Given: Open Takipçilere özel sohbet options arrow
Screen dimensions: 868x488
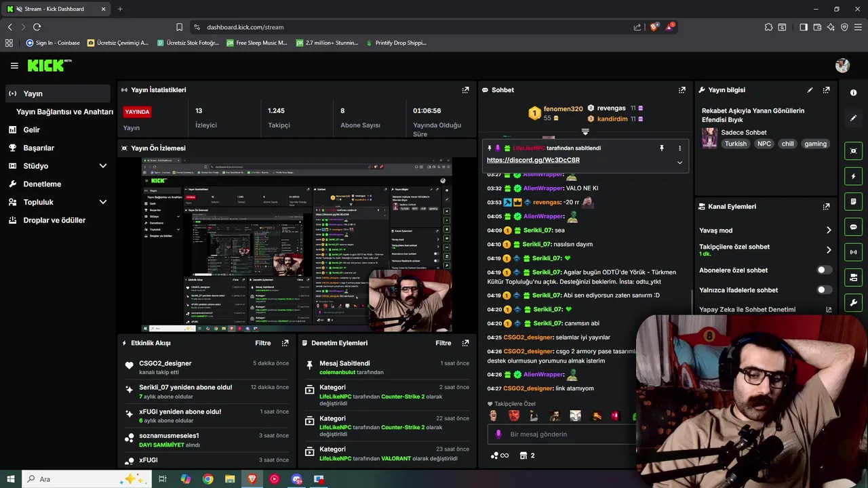Looking at the screenshot, I should tap(828, 250).
